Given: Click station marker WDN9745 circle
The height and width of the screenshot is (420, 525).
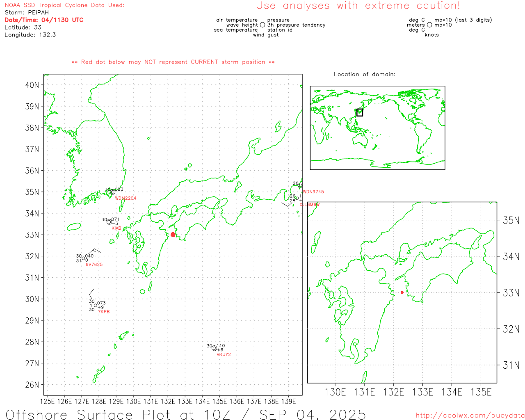Looking at the screenshot, I should tap(301, 185).
